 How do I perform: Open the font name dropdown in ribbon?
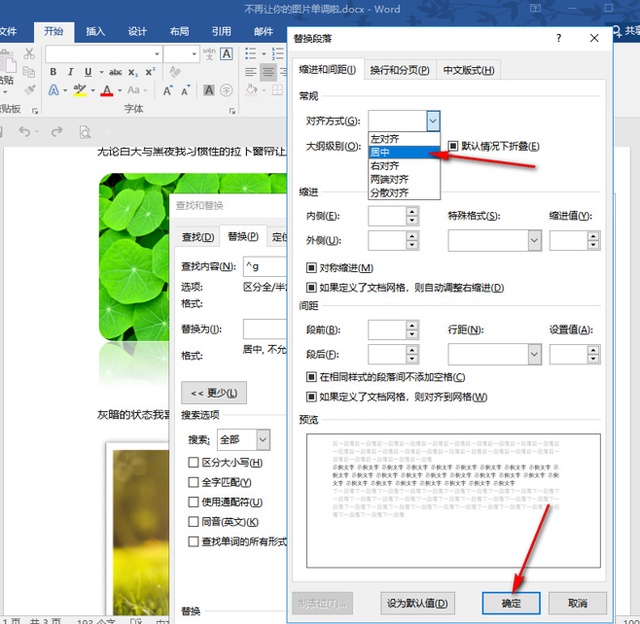(x=157, y=54)
